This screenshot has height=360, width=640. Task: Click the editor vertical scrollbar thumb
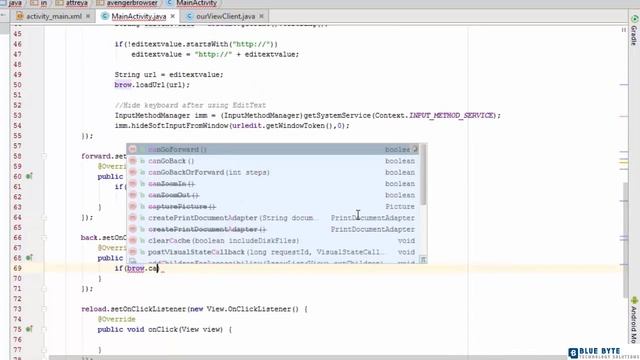pos(625,240)
